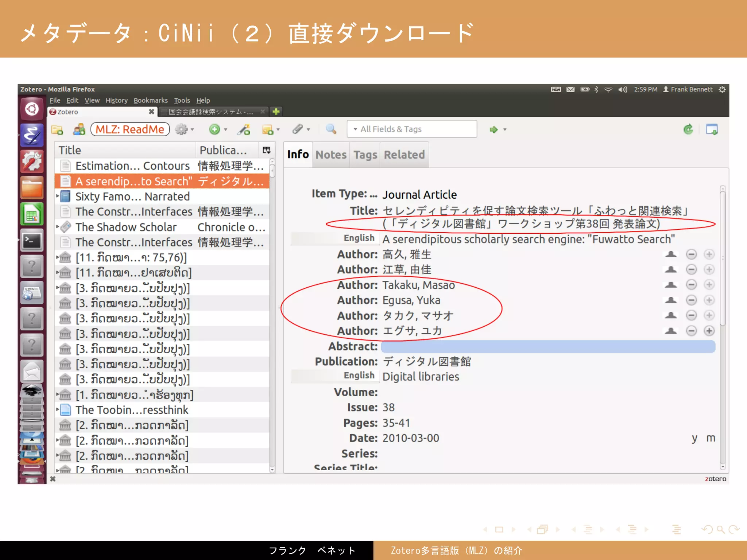Image resolution: width=747 pixels, height=560 pixels.
Task: Click the green Locate arrow icon
Action: point(494,129)
